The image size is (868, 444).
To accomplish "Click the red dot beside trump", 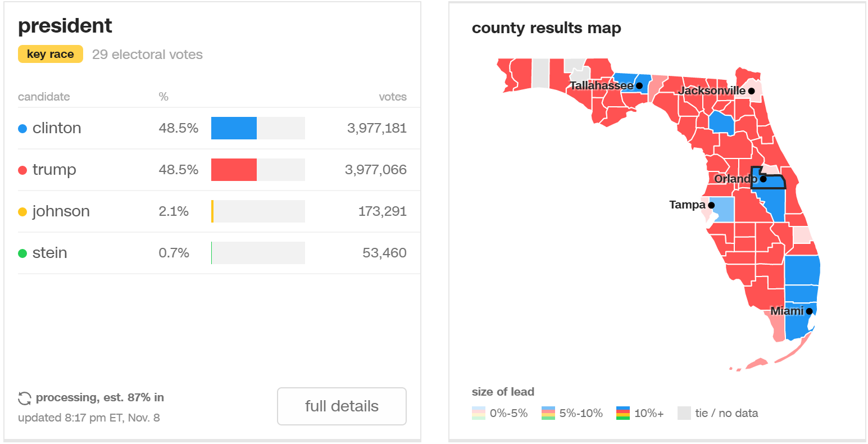I will click(x=22, y=170).
